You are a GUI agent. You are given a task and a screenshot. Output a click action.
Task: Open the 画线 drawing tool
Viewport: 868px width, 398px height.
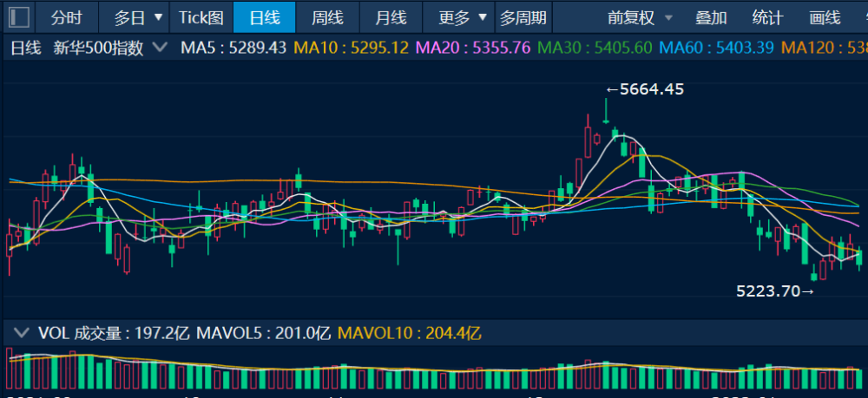coord(824,17)
